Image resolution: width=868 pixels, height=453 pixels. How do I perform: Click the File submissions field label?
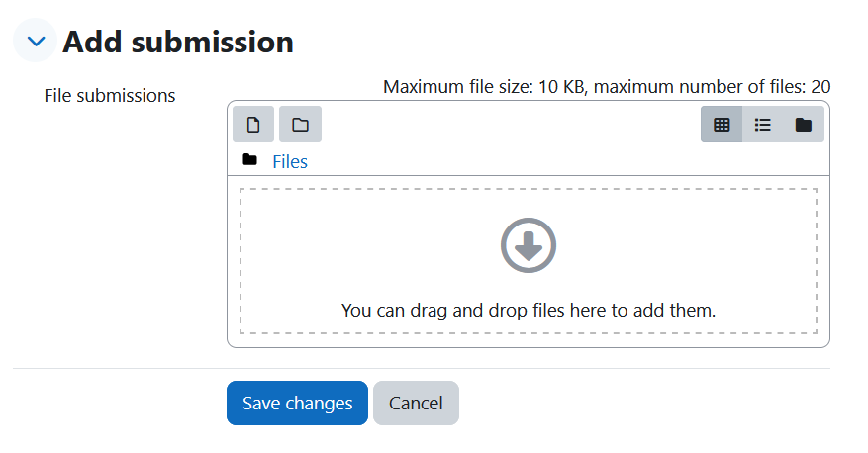[110, 96]
